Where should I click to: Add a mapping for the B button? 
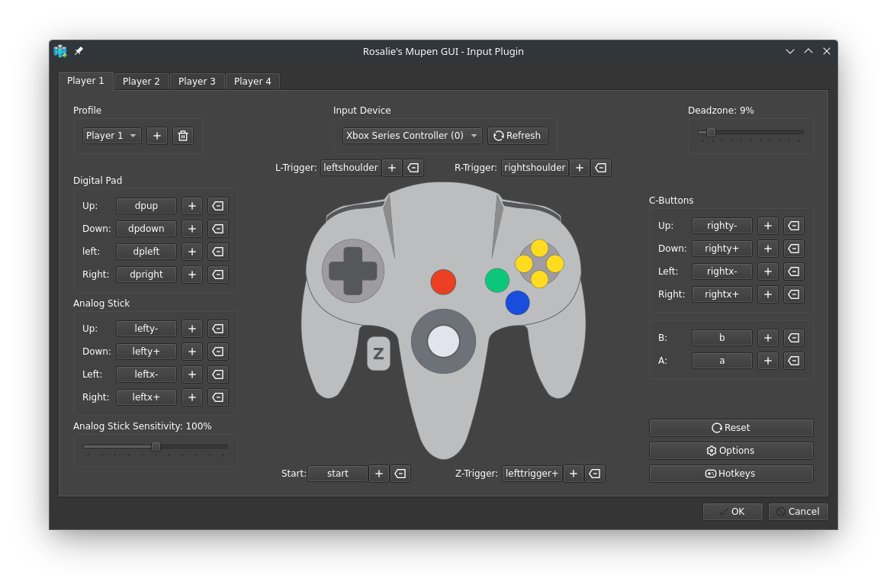pyautogui.click(x=767, y=338)
